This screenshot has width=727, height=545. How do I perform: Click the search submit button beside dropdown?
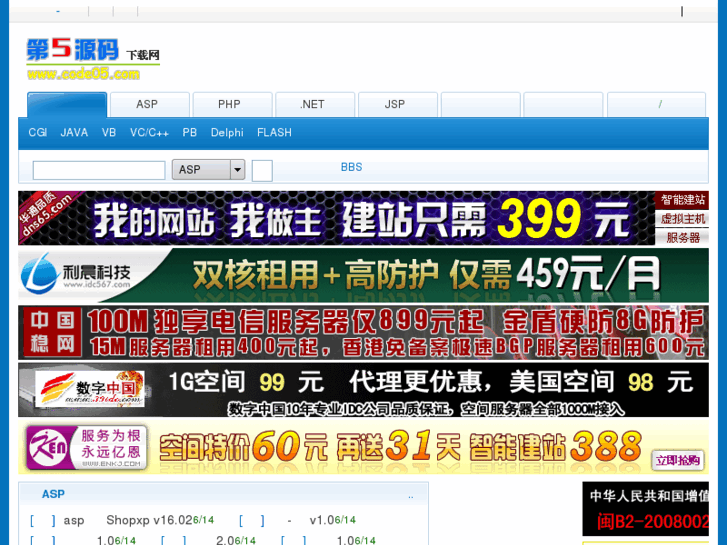pyautogui.click(x=262, y=171)
